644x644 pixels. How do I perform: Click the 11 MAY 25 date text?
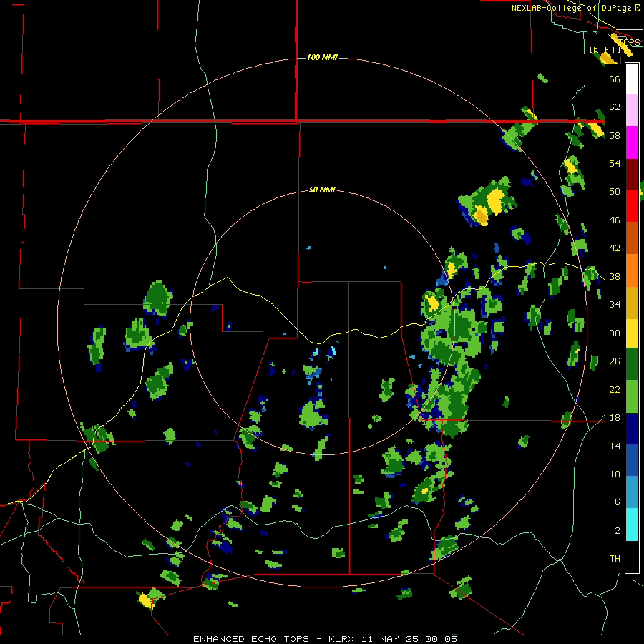pos(391,639)
